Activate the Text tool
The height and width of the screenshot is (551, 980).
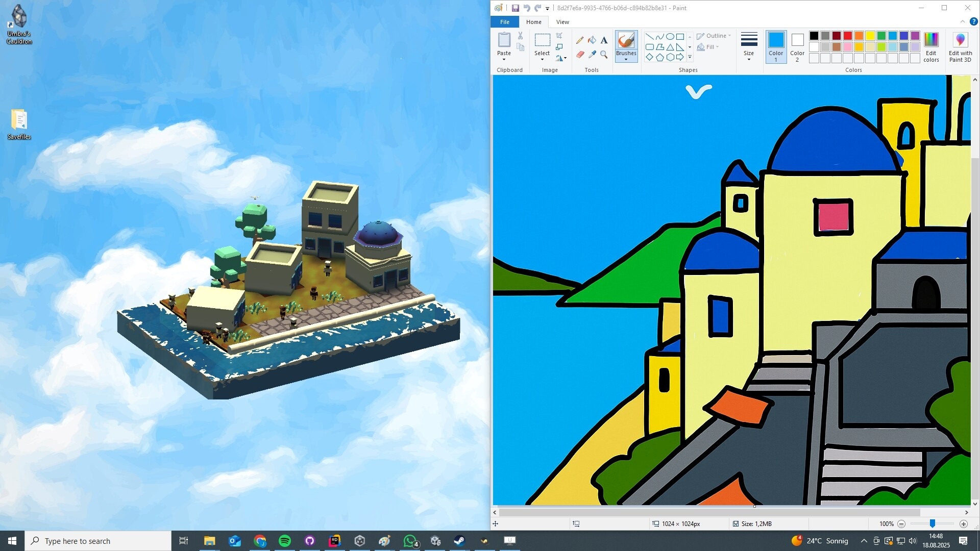click(604, 40)
